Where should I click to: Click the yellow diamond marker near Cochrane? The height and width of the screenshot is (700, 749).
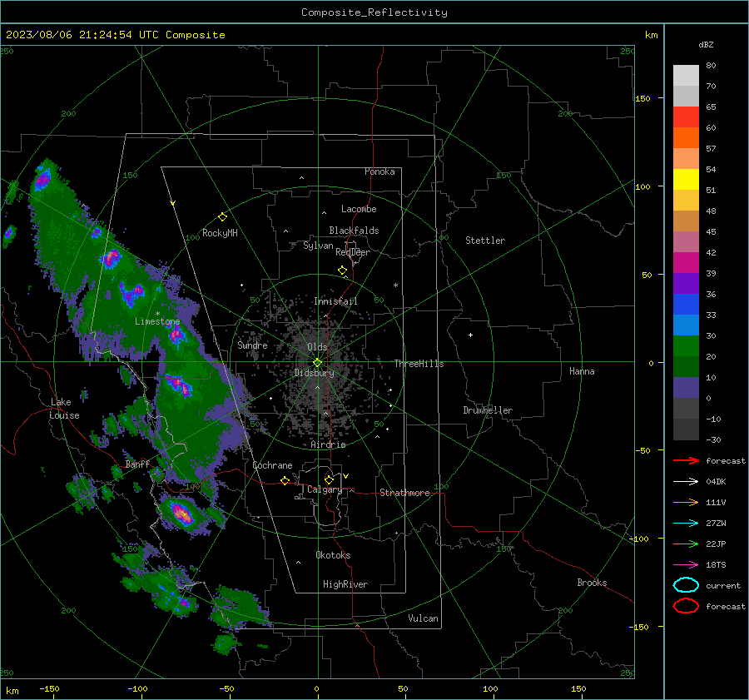[285, 480]
